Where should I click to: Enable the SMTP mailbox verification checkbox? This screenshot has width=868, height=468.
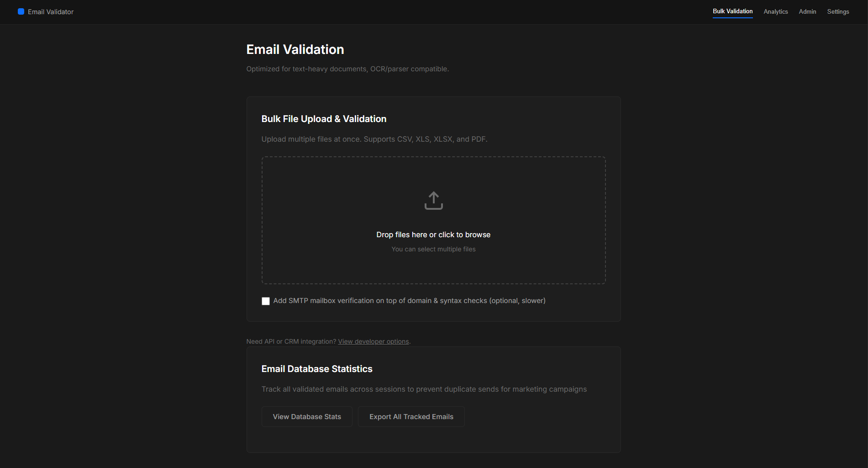coord(266,301)
